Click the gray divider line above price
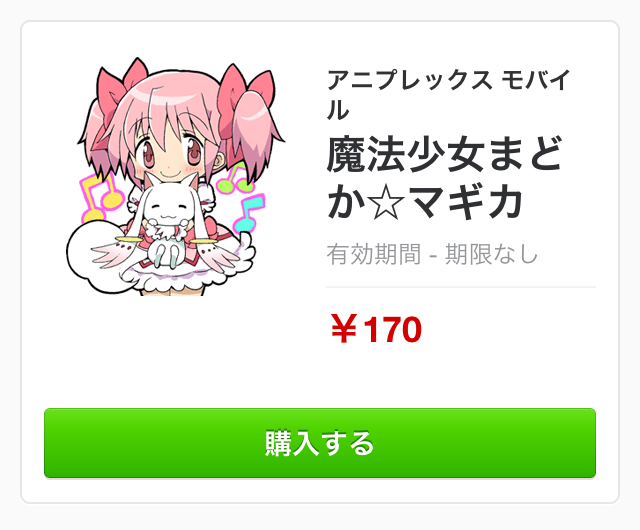Screen dimensions: 640x530 [x=461, y=287]
